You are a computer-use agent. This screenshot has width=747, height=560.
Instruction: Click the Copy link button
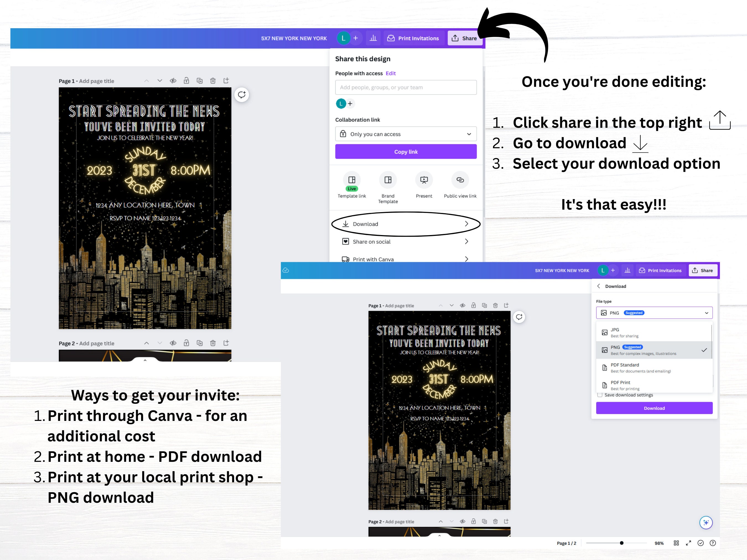pos(406,152)
